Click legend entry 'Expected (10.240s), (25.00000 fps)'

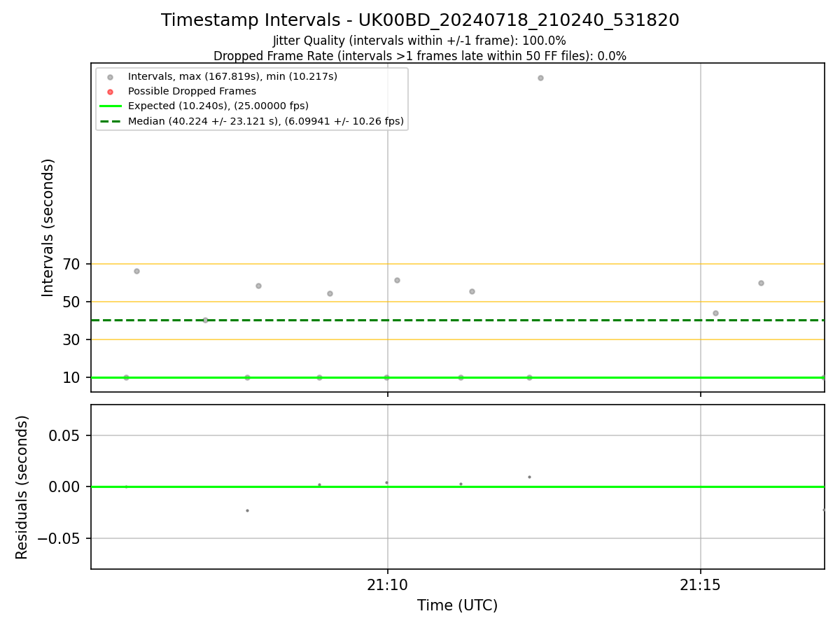point(218,106)
